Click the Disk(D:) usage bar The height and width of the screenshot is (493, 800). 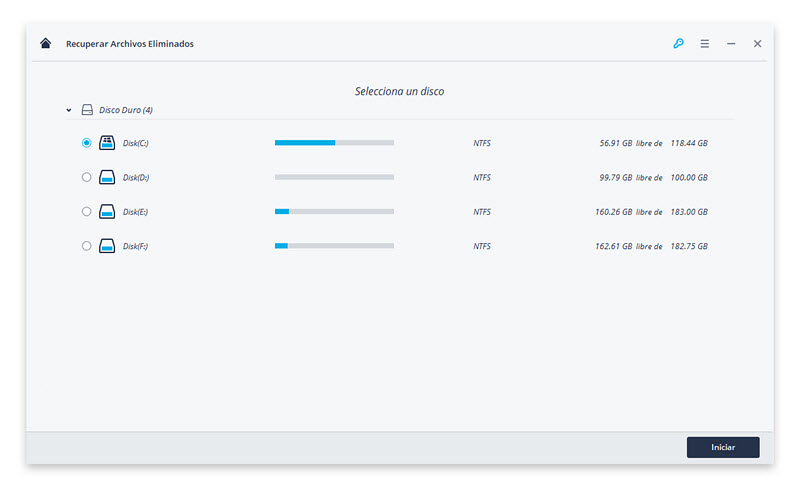(334, 177)
